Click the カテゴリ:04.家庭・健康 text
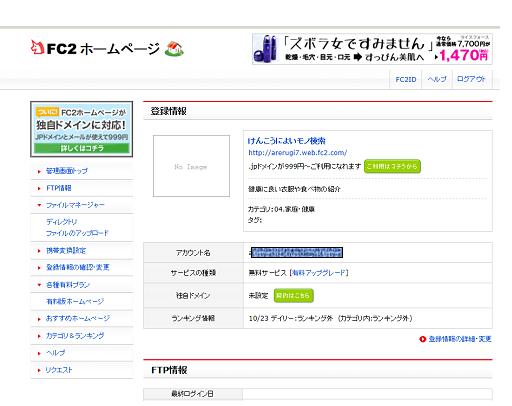 pyautogui.click(x=281, y=209)
